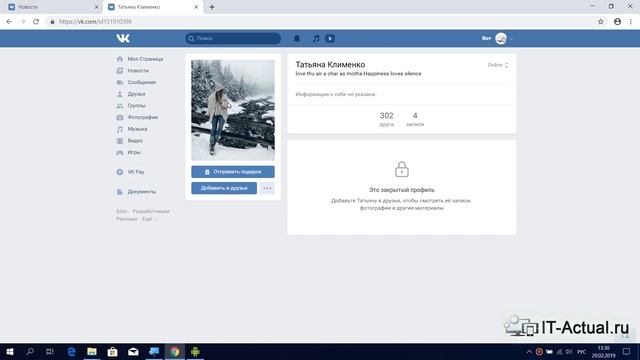Open Microsoft Store from taskbar

click(x=113, y=352)
